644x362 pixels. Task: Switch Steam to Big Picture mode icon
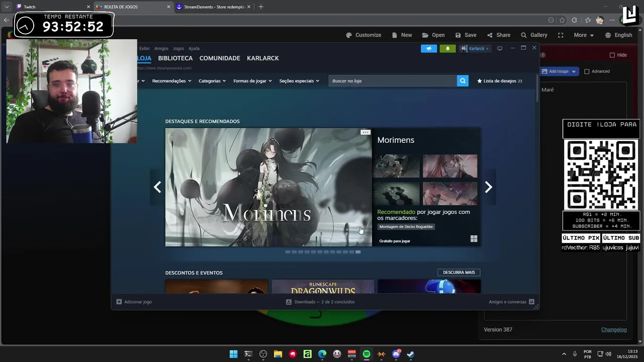(x=500, y=48)
